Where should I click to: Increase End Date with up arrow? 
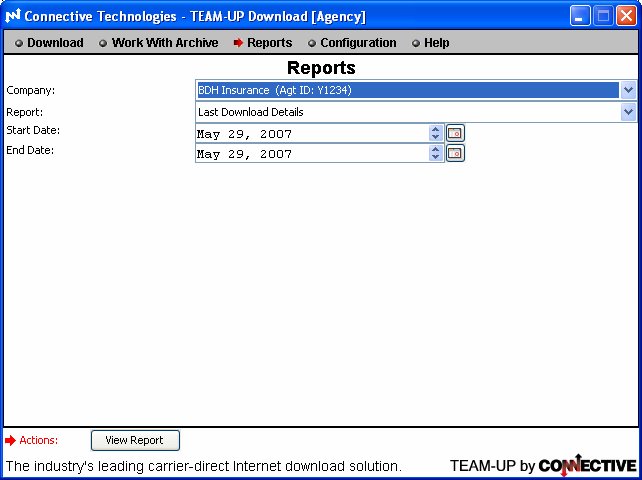[x=435, y=150]
